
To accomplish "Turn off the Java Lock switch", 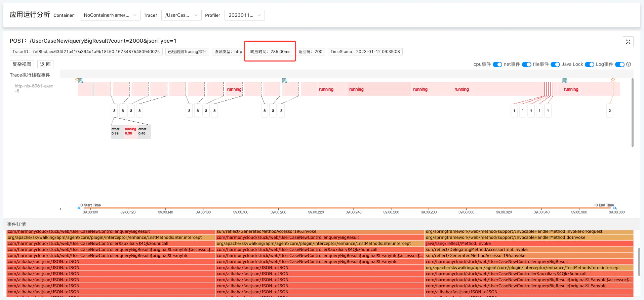I will click(x=589, y=65).
